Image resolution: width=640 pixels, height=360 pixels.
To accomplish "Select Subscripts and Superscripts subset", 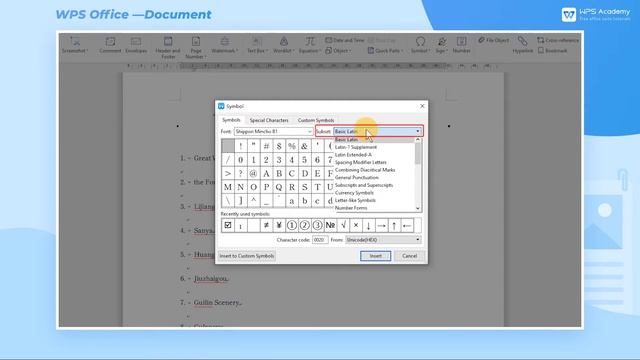I will coord(364,185).
